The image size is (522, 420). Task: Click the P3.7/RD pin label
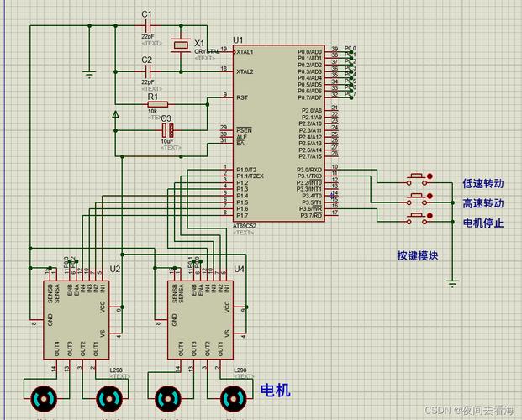pos(311,215)
